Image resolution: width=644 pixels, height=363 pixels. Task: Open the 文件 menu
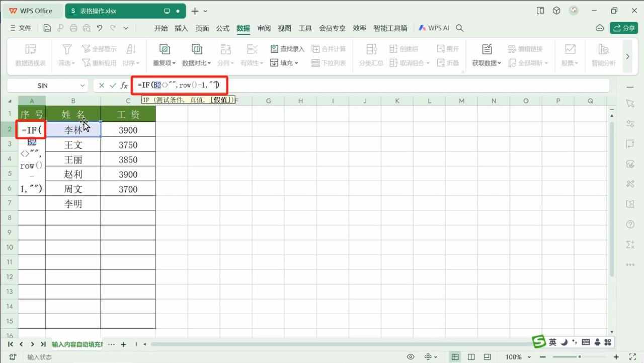point(21,28)
